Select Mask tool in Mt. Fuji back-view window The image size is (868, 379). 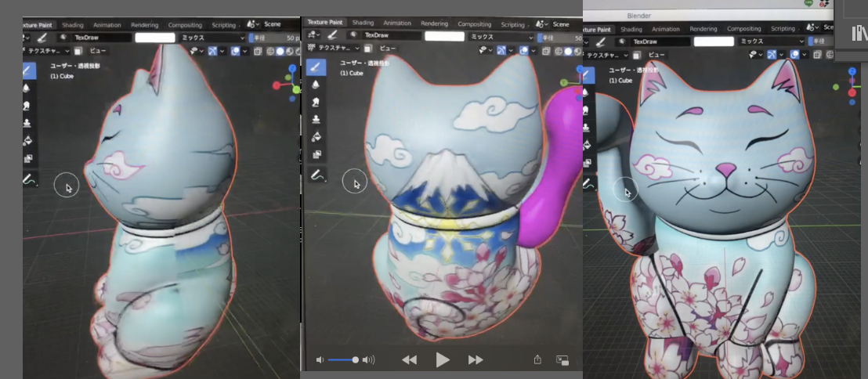(x=316, y=154)
